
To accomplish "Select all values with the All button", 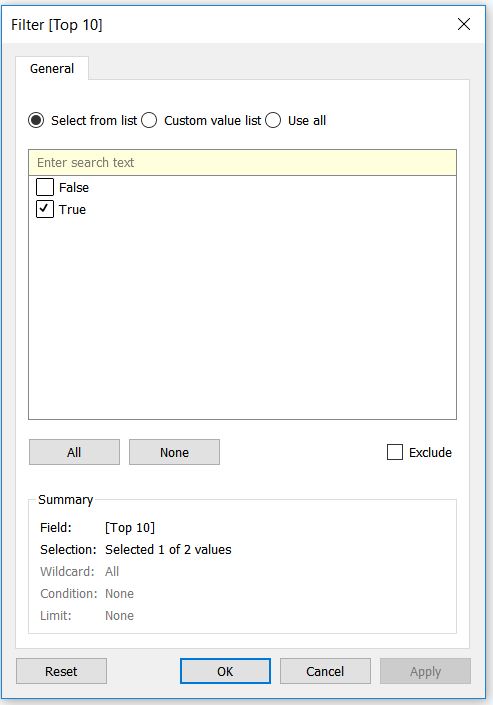I will pyautogui.click(x=74, y=452).
